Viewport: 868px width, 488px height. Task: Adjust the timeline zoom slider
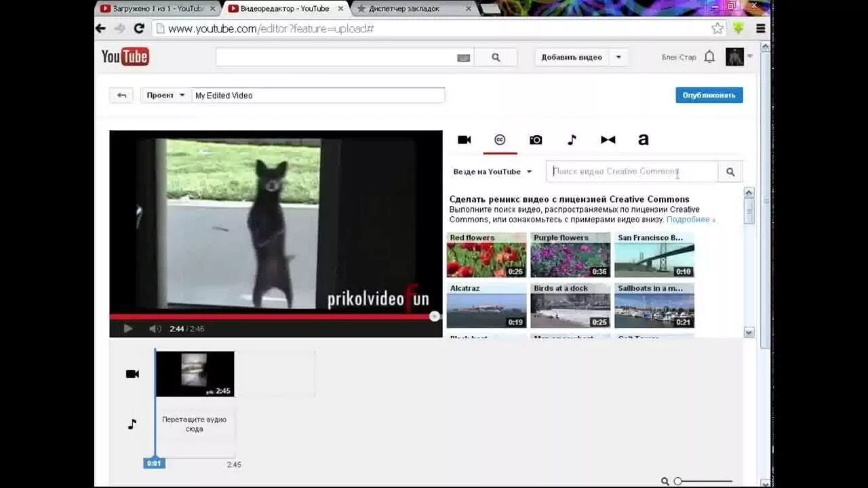(703, 481)
